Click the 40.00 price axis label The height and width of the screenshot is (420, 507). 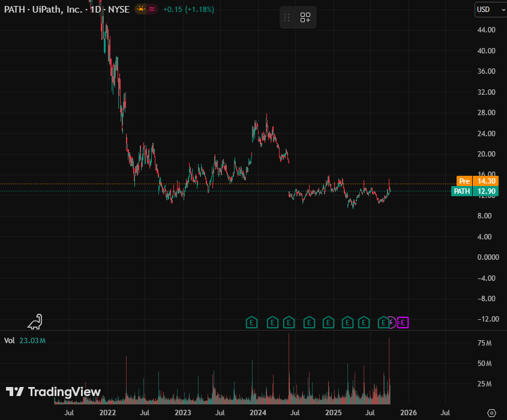click(x=487, y=51)
